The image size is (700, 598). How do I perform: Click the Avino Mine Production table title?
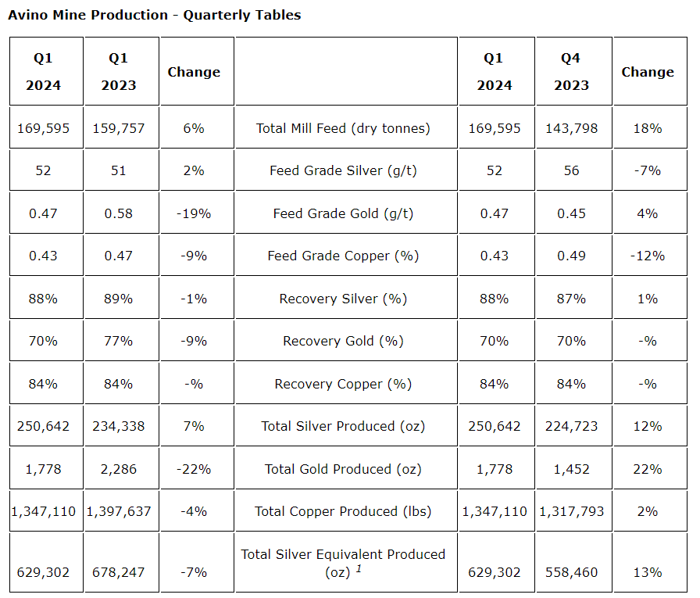(x=154, y=15)
